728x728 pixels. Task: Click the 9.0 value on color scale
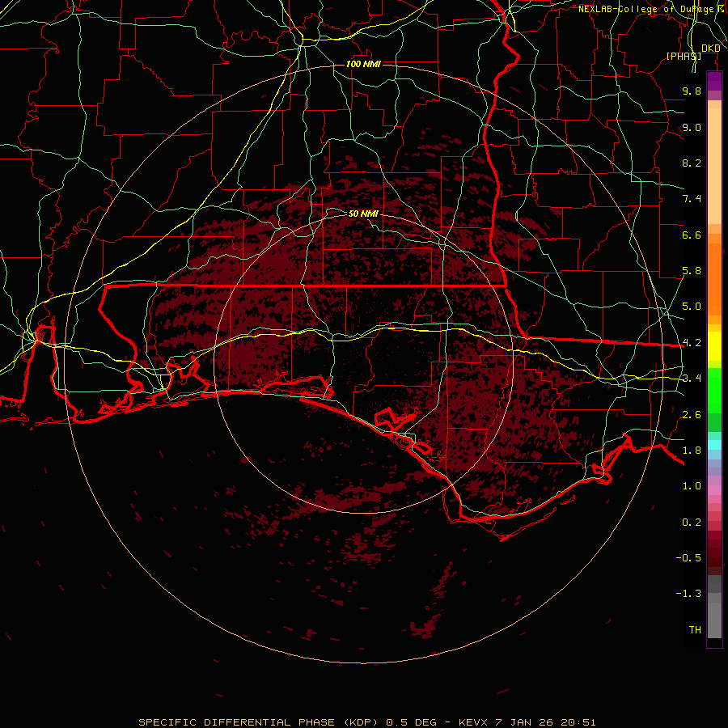coord(692,127)
